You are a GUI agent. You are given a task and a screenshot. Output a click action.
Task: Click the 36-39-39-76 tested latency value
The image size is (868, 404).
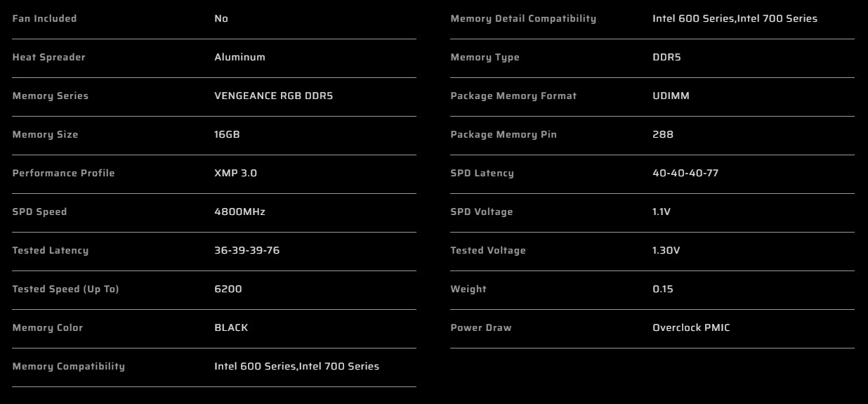click(246, 250)
